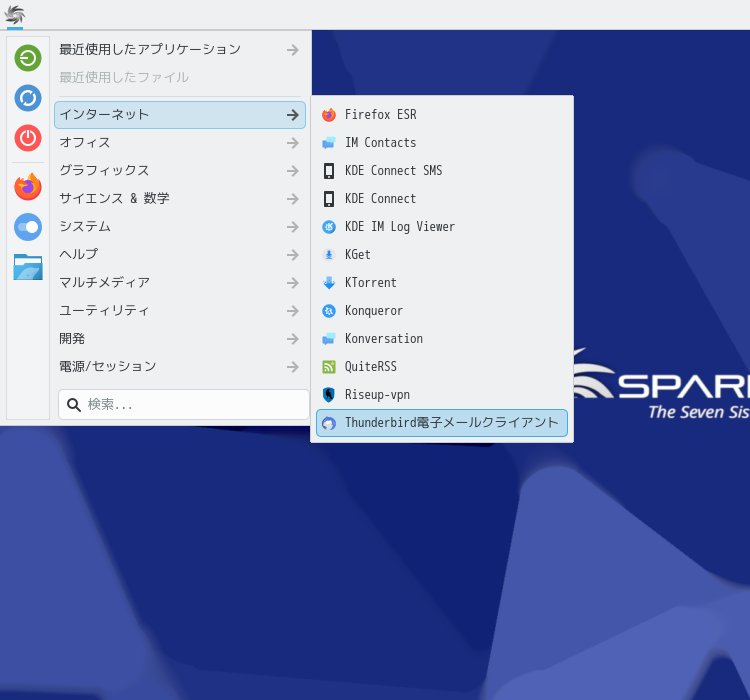Launch QuiteRSS
The width and height of the screenshot is (750, 700).
pyautogui.click(x=441, y=367)
